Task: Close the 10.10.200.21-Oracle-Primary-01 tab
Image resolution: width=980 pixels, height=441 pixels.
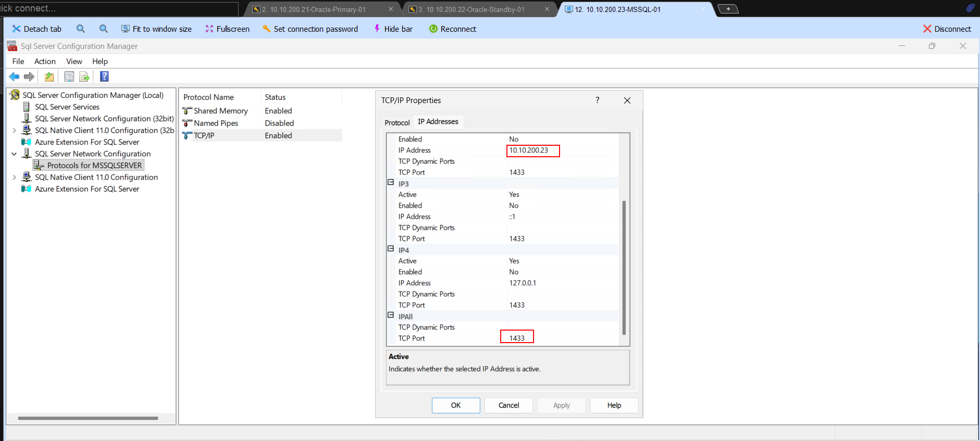Action: click(391, 9)
